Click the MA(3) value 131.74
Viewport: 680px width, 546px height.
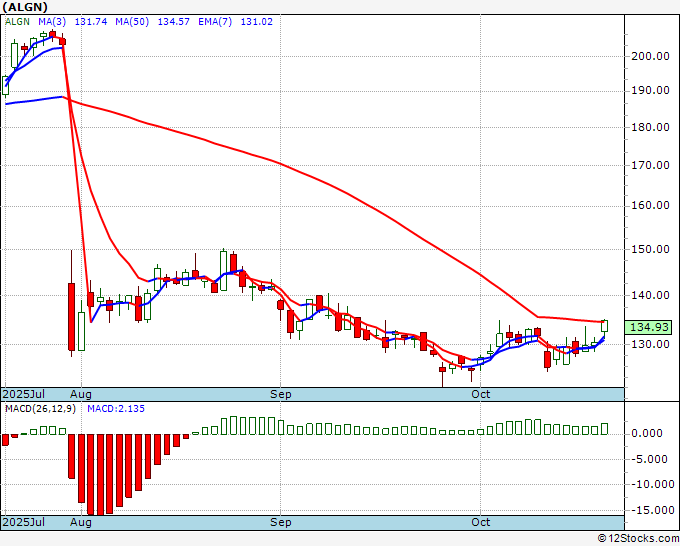coord(91,22)
